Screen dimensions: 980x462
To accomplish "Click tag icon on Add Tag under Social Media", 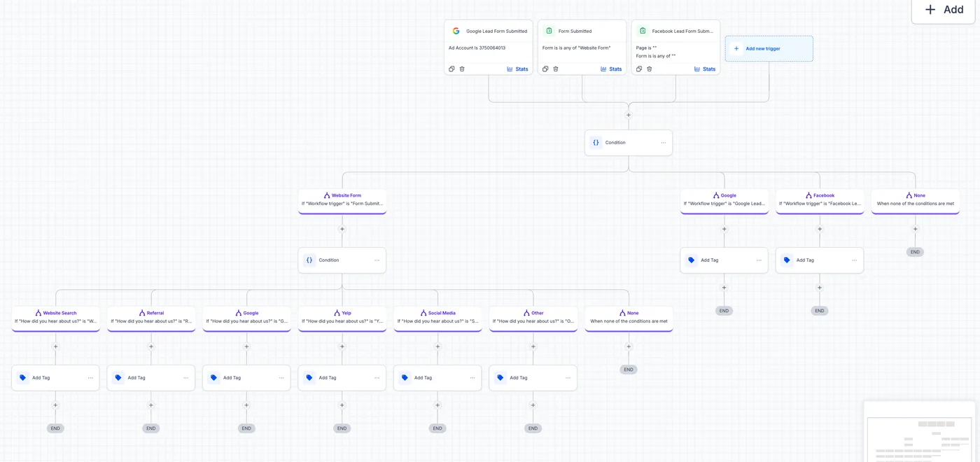I will pos(405,377).
